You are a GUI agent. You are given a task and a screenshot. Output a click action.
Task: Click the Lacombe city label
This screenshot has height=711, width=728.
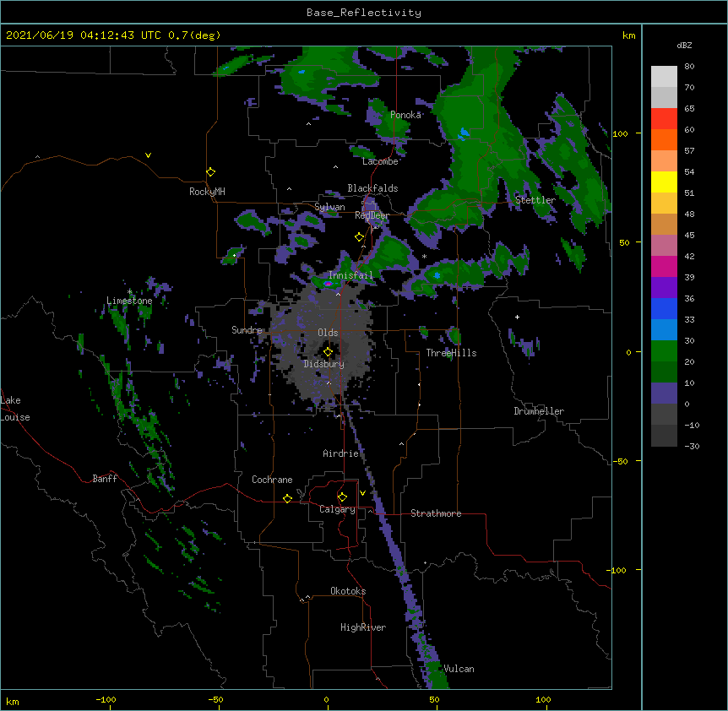[x=380, y=161]
